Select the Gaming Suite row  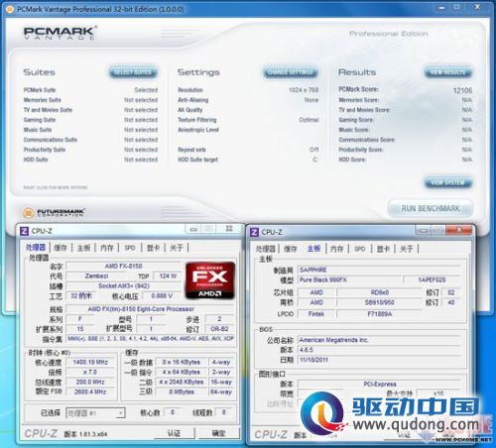pos(90,120)
